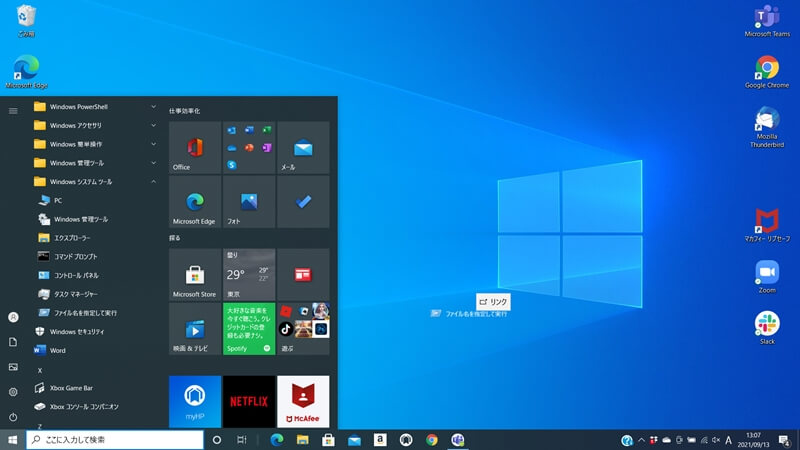The image size is (800, 450).
Task: Open the Microsoft Teams desktop shortcut
Action: tap(767, 21)
